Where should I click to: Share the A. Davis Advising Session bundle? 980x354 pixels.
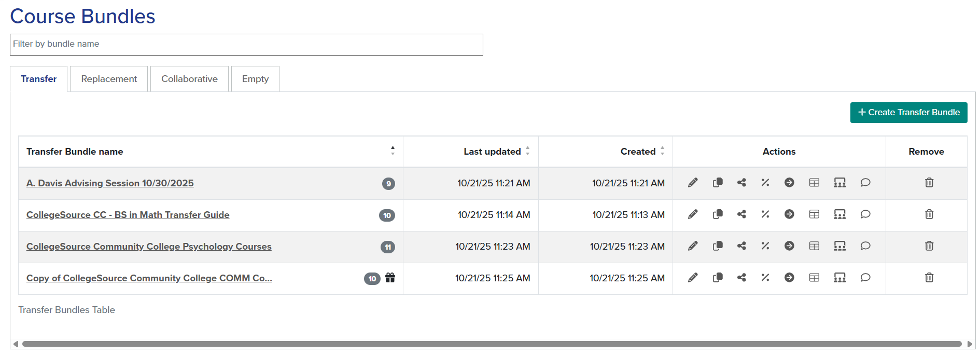coord(741,183)
